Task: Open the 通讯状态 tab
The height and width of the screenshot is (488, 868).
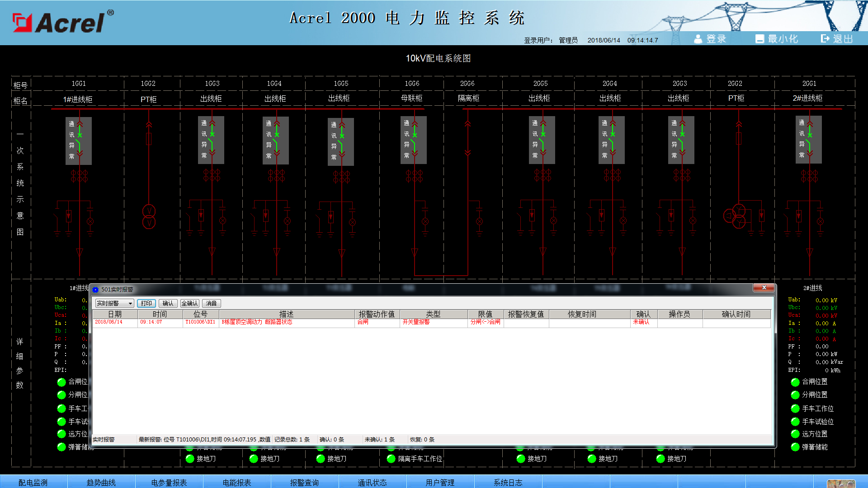Action: click(x=373, y=482)
